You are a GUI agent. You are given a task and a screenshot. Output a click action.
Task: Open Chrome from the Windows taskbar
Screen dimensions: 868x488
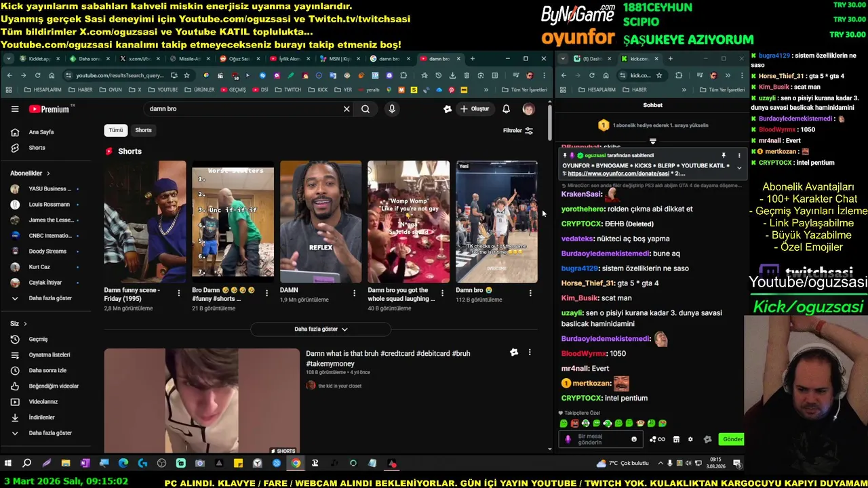tap(296, 464)
